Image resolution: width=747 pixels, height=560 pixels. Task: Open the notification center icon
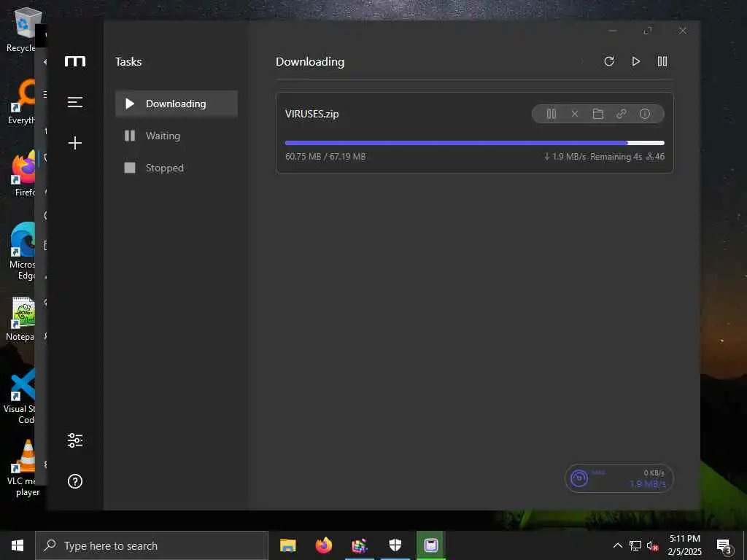click(724, 547)
